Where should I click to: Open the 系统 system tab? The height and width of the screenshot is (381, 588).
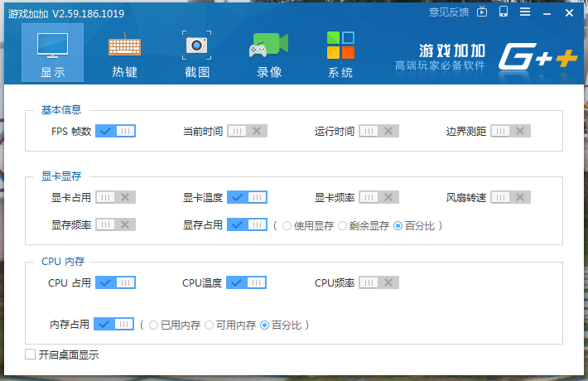pos(340,55)
